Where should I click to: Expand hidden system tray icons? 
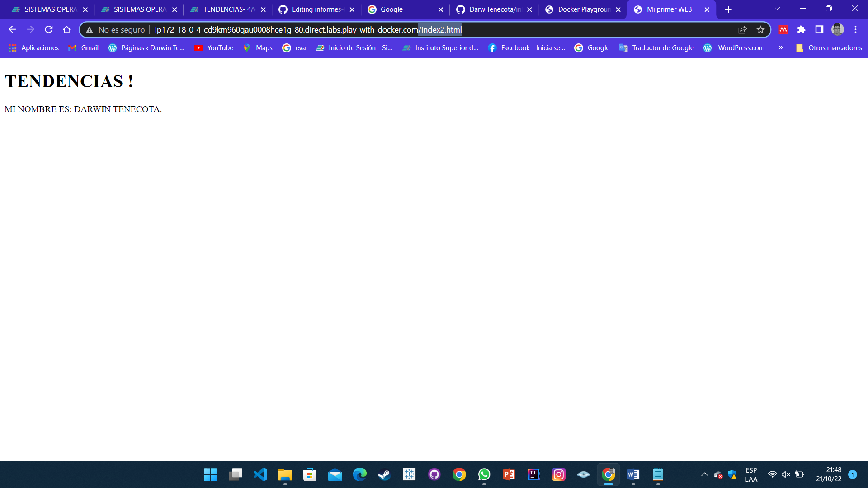pyautogui.click(x=705, y=474)
